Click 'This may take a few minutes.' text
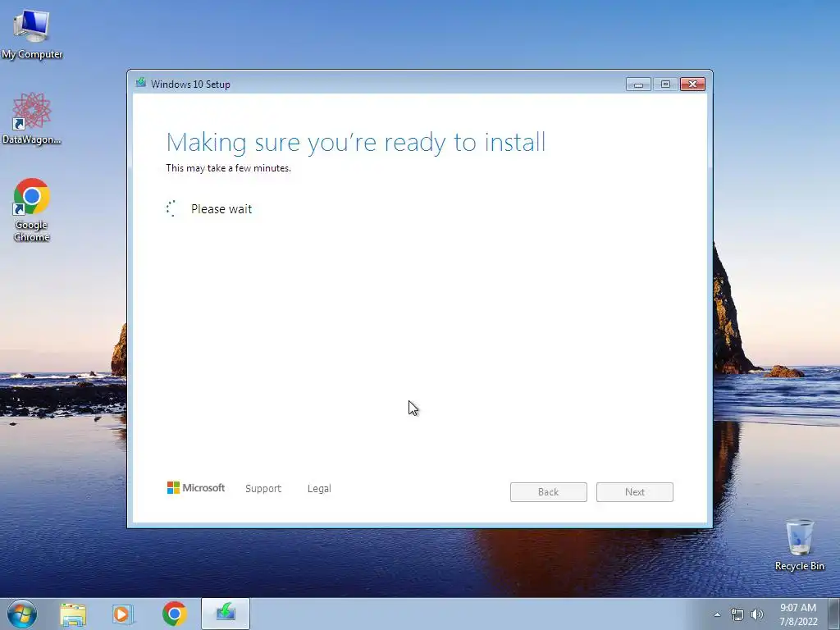This screenshot has height=630, width=840. pos(229,168)
